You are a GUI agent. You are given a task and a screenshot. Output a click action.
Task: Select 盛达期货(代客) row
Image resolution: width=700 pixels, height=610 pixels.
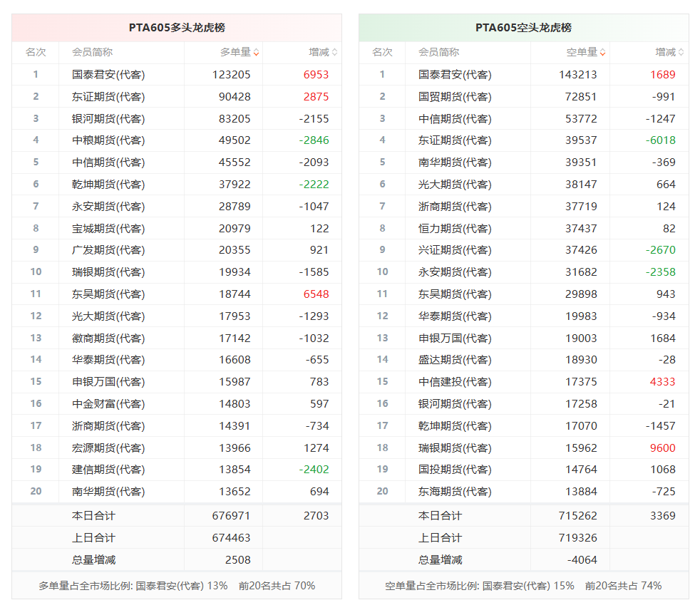point(524,360)
